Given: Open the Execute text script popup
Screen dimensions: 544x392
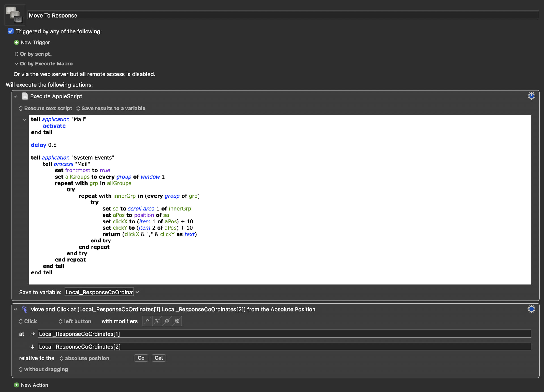Looking at the screenshot, I should tap(45, 108).
